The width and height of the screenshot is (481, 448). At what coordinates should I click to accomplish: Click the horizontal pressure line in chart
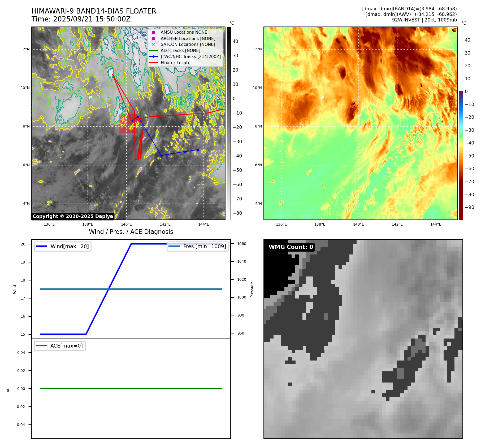pos(131,289)
